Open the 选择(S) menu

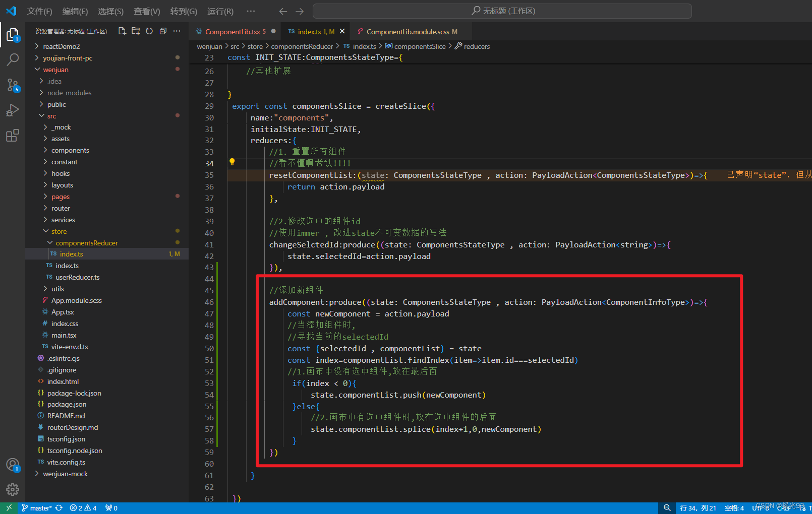(110, 11)
